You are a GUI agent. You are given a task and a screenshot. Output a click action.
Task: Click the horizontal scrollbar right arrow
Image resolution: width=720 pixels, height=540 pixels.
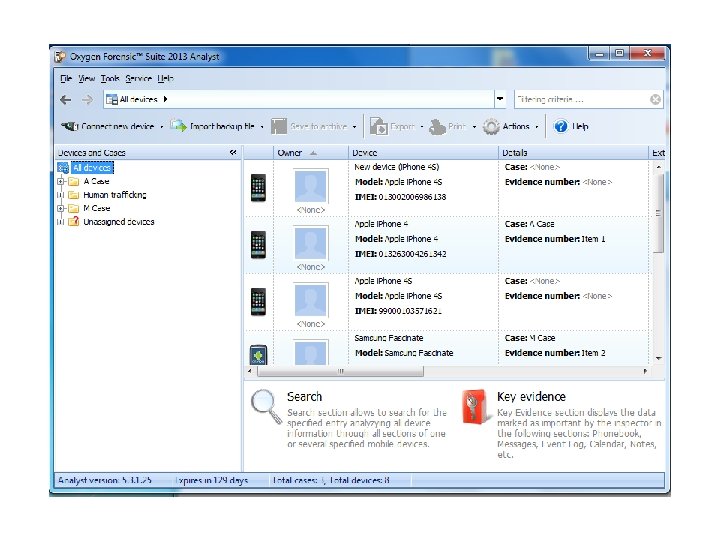pyautogui.click(x=645, y=371)
